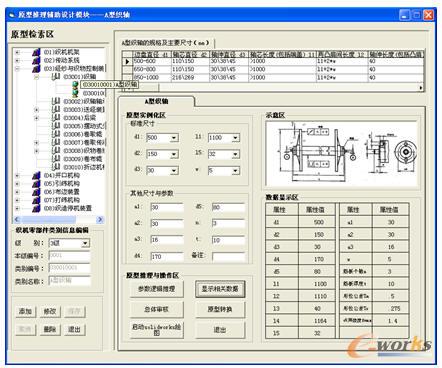
Task: Click the tree panel horizontal scrollbar right arrow
Action: pyautogui.click(x=100, y=219)
